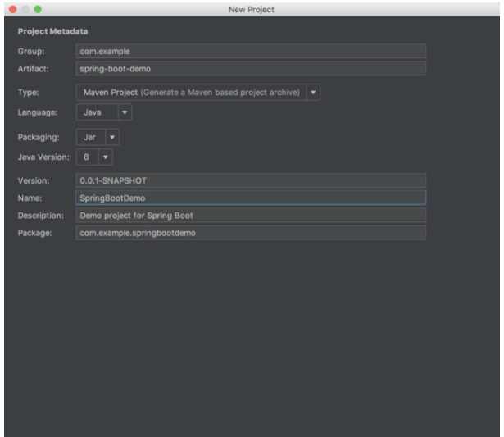Click the New Project window title

point(252,10)
